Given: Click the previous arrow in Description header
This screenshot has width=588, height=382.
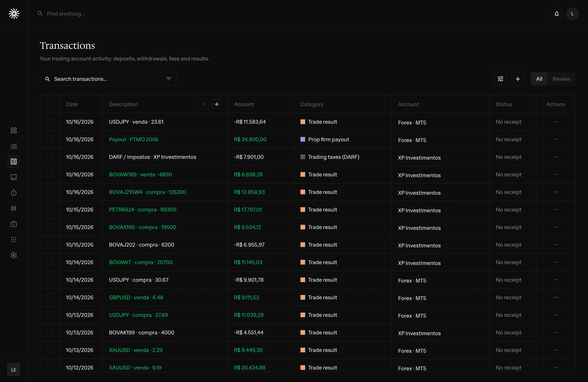Looking at the screenshot, I should point(204,104).
